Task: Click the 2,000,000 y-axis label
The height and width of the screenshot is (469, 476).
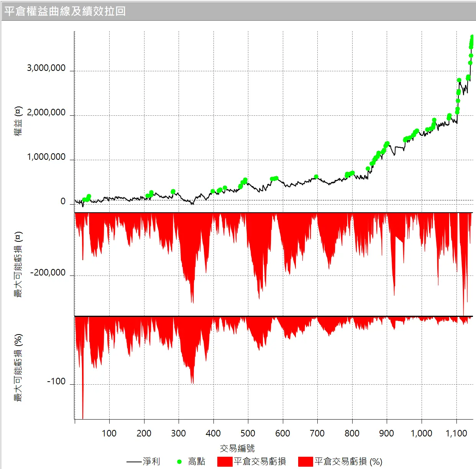Action: pos(46,113)
